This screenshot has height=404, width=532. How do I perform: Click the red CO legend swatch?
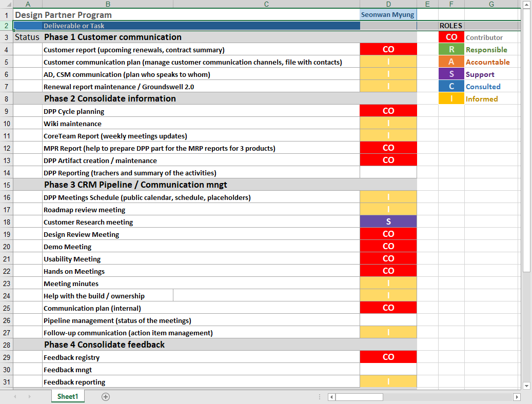451,37
